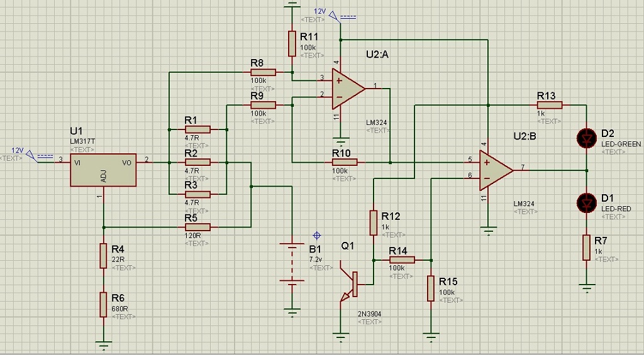
Task: Click the D2 reference label
Action: point(607,134)
